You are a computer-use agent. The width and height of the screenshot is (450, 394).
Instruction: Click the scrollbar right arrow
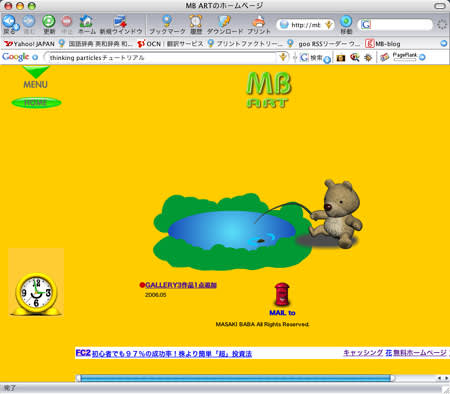[446, 378]
